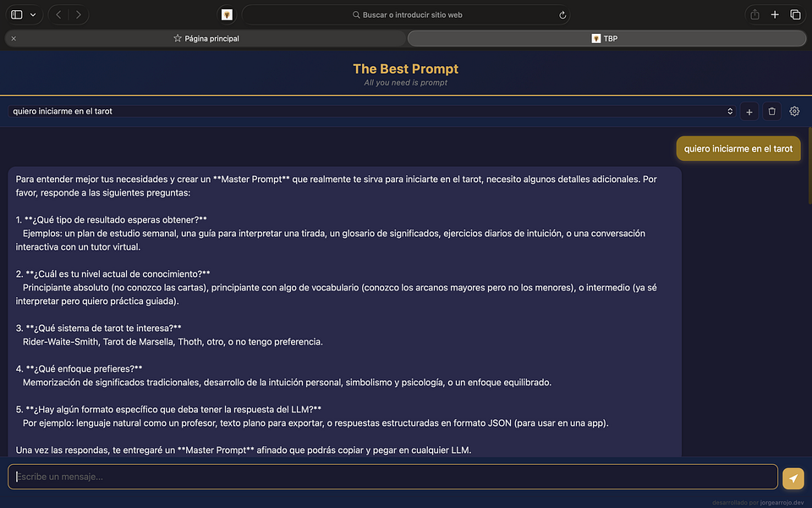
Task: Go forward to next page
Action: tap(78, 14)
